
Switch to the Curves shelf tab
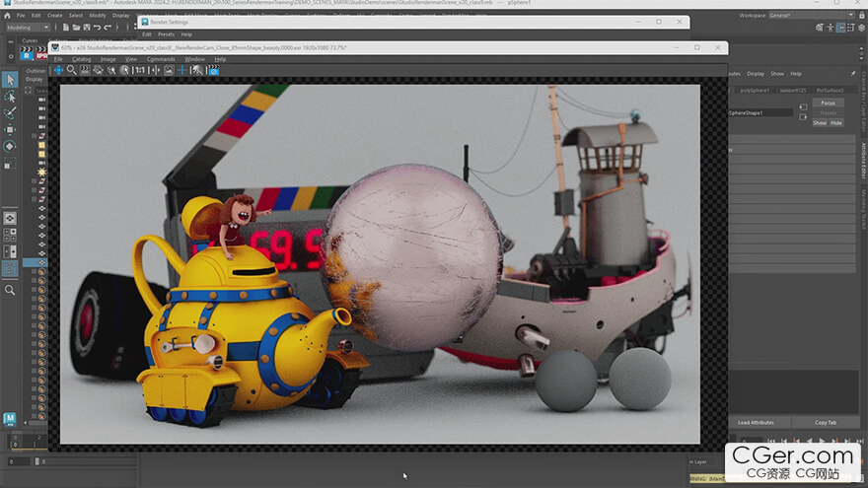(x=30, y=40)
